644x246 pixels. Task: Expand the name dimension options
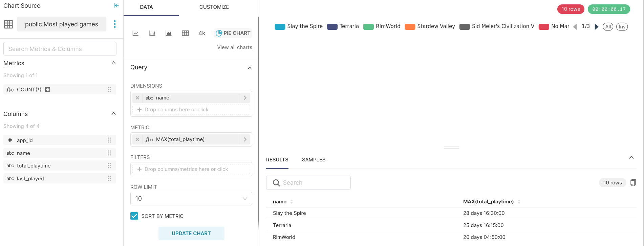tap(245, 98)
